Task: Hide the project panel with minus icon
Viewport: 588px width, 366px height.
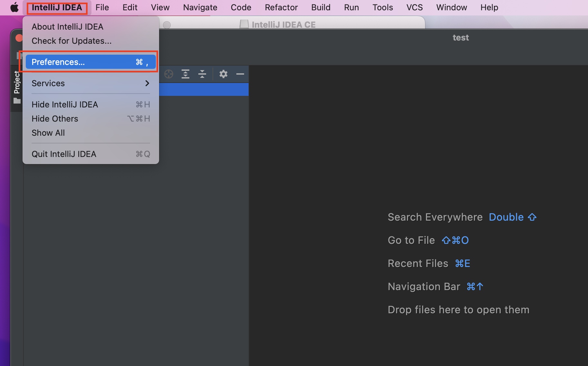Action: (240, 74)
